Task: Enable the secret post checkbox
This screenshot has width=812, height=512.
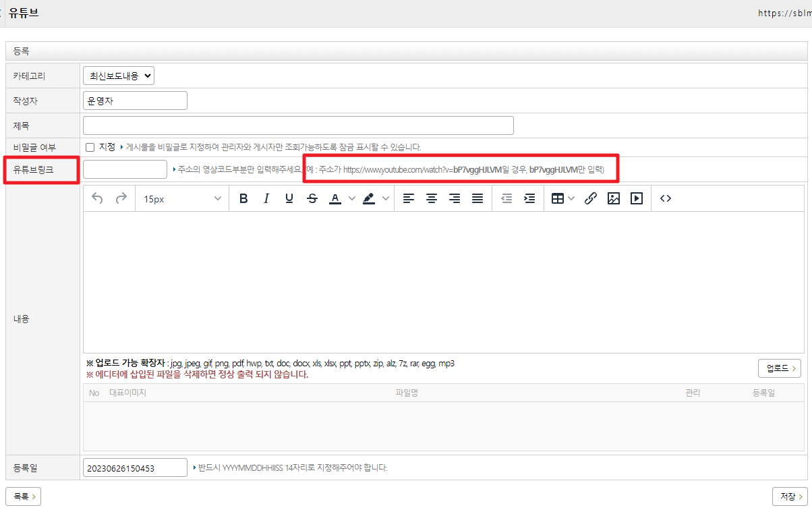Action: tap(90, 147)
